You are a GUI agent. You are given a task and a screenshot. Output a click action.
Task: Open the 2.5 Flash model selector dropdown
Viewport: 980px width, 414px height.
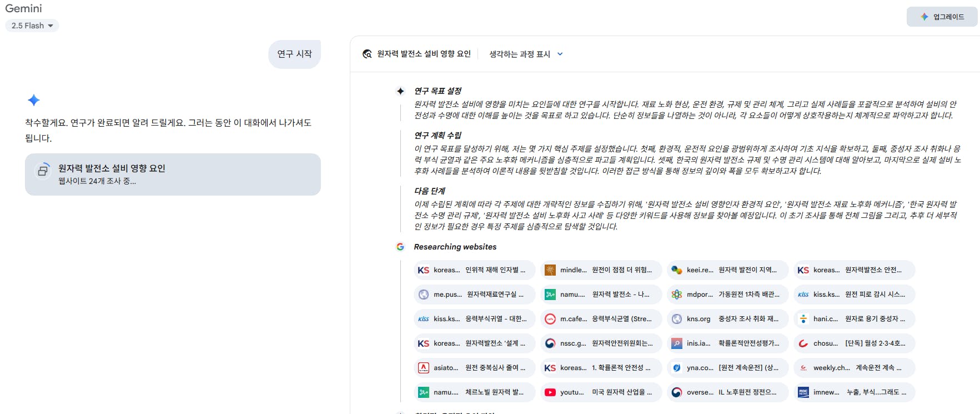pos(32,26)
